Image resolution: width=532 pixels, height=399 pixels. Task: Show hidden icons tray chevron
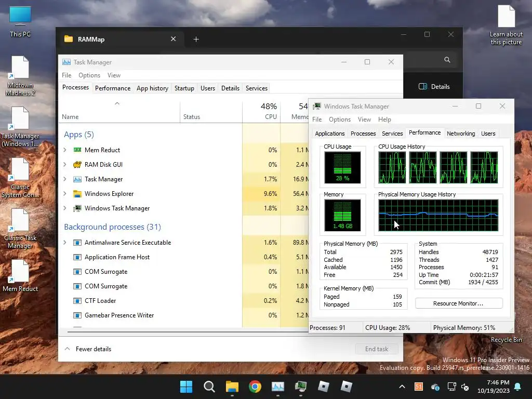[402, 387]
